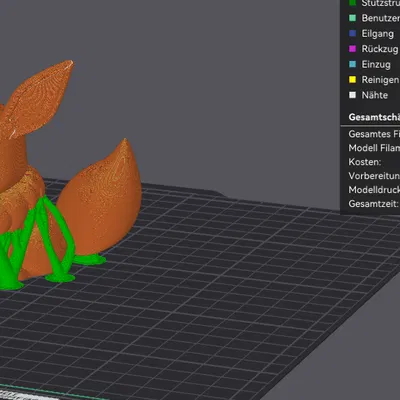Click the magenta Rückzug color swatch
400x400 pixels.
click(x=352, y=49)
